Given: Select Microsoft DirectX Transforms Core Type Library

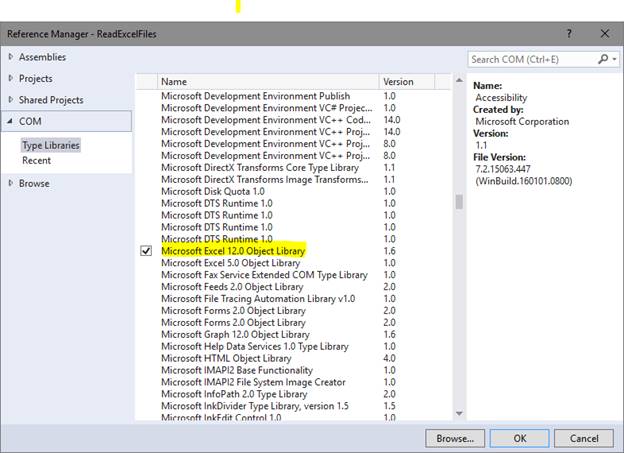Looking at the screenshot, I should click(293, 168).
